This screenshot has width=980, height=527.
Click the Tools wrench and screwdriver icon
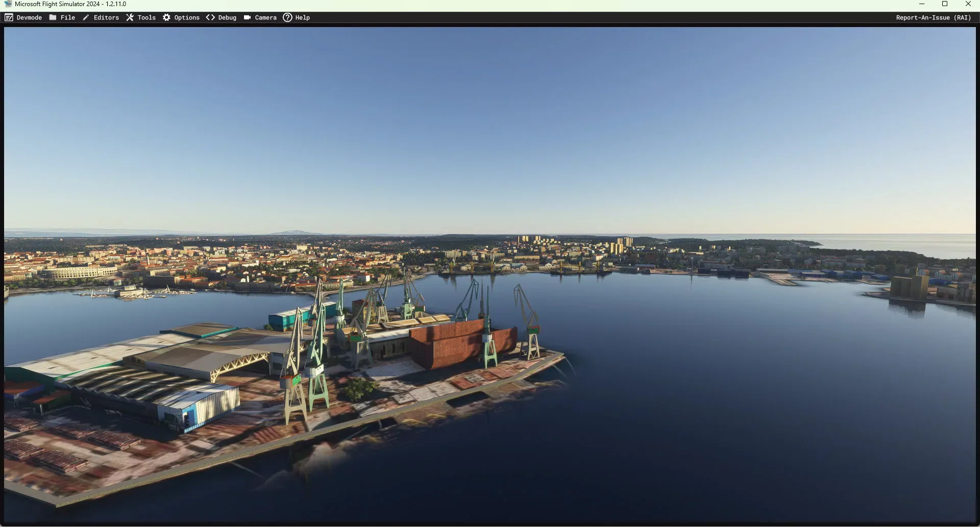pos(130,17)
